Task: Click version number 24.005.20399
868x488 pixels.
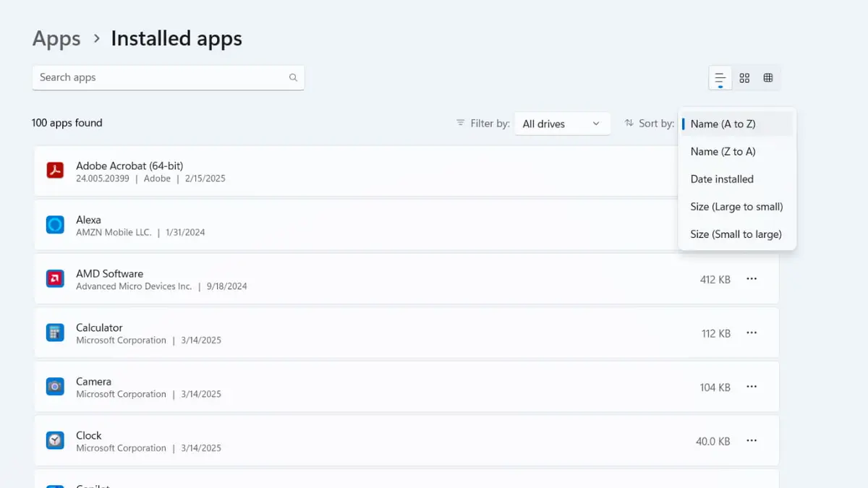Action: point(102,179)
